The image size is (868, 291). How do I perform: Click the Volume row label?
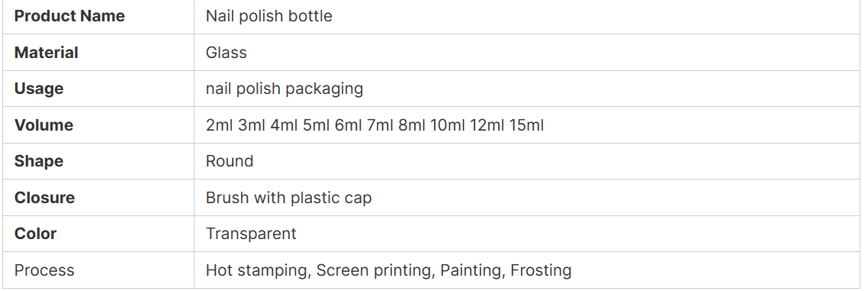pyautogui.click(x=43, y=125)
